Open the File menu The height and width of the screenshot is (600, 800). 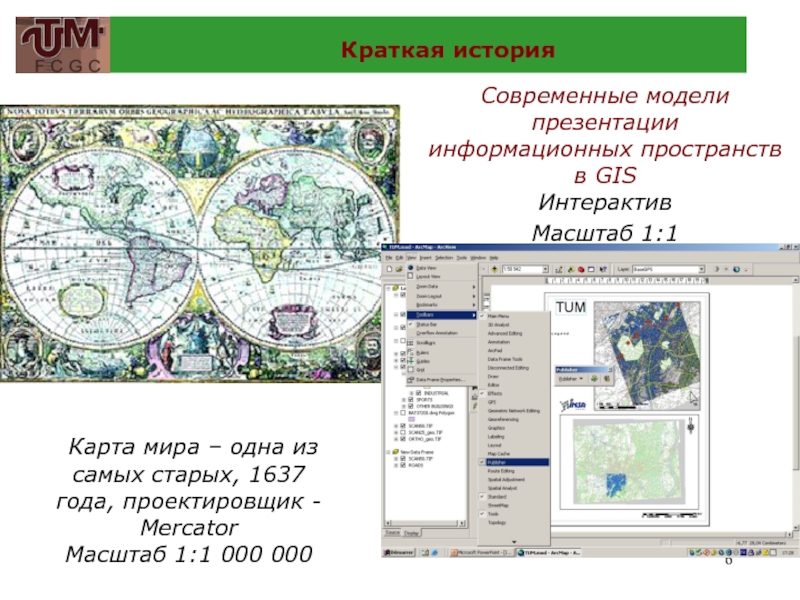pyautogui.click(x=389, y=258)
